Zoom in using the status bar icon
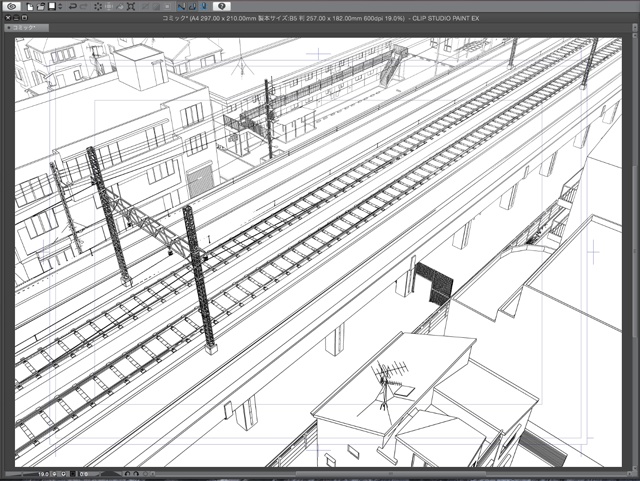 point(64,474)
